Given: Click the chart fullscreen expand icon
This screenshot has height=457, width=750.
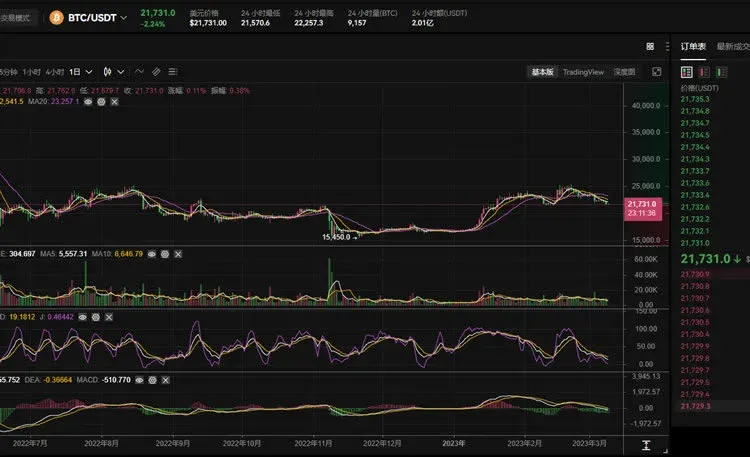Looking at the screenshot, I should [x=657, y=72].
